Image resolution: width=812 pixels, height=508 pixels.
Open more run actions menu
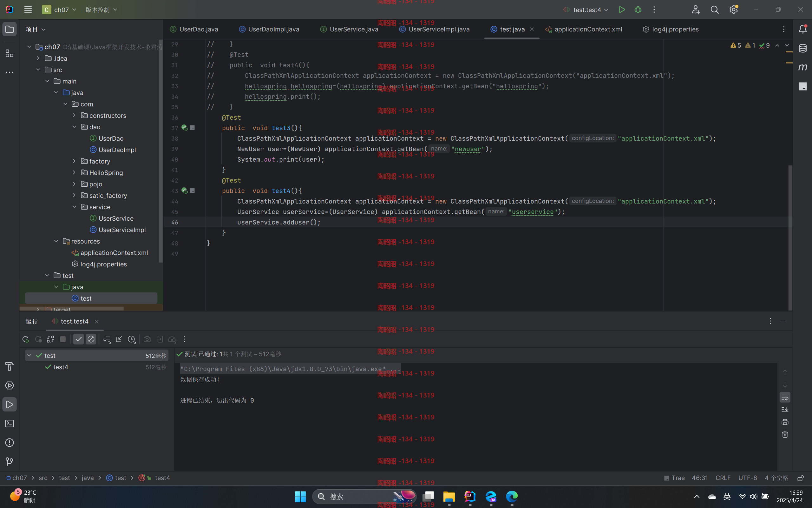pyautogui.click(x=654, y=10)
